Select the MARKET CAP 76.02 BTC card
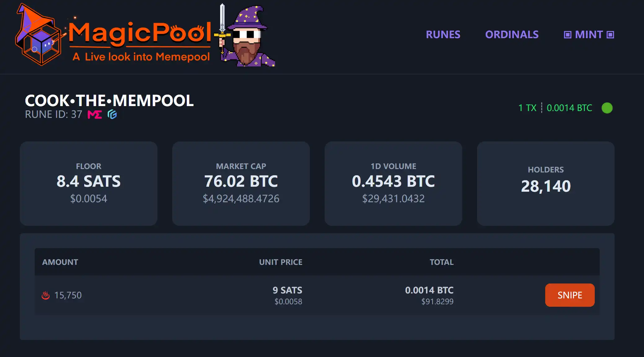644x357 pixels. (x=241, y=183)
